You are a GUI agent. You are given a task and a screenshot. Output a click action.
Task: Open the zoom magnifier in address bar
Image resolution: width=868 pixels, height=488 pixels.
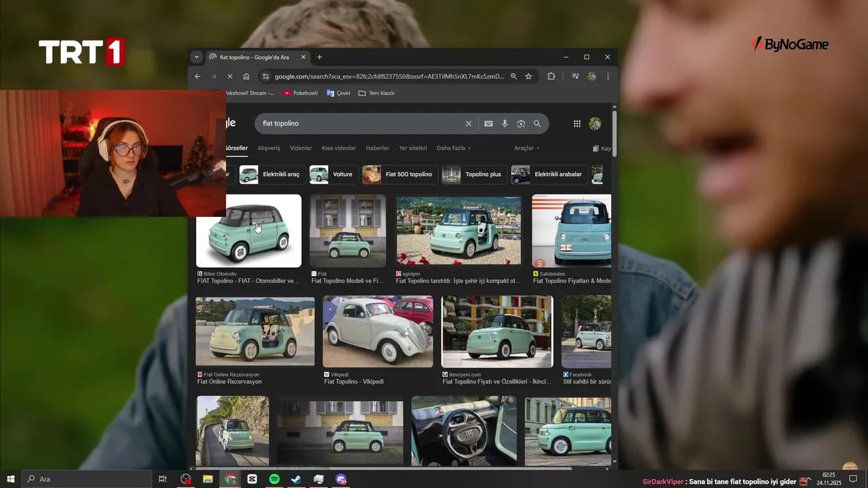point(513,77)
